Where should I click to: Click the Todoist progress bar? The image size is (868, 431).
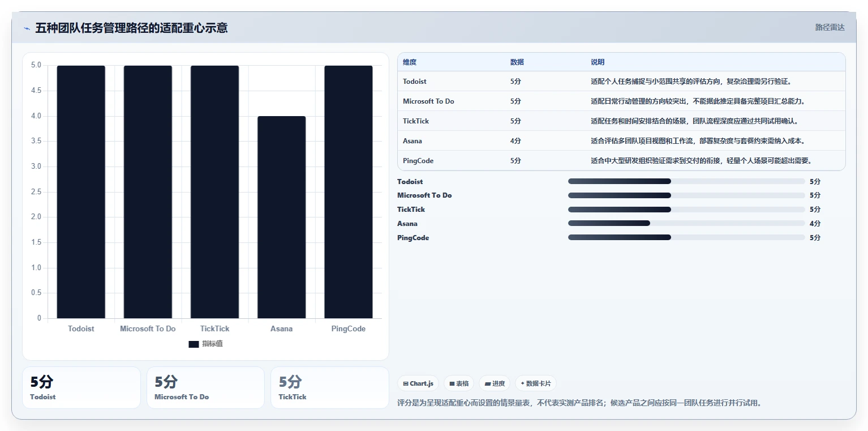pos(686,181)
